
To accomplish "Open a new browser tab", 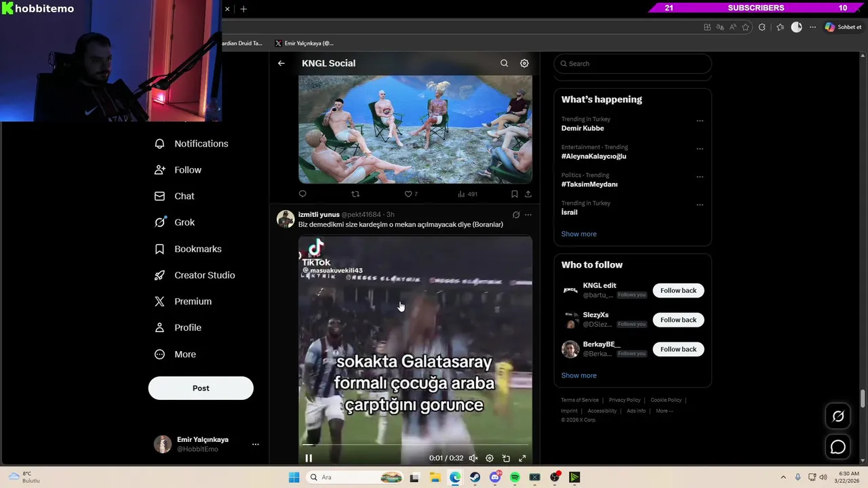I will [x=243, y=9].
